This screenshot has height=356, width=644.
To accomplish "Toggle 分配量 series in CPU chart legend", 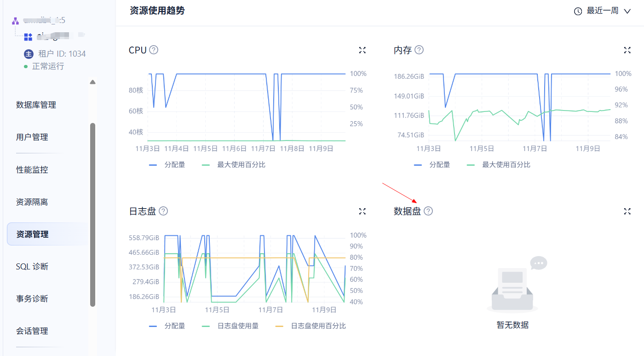I will 167,164.
